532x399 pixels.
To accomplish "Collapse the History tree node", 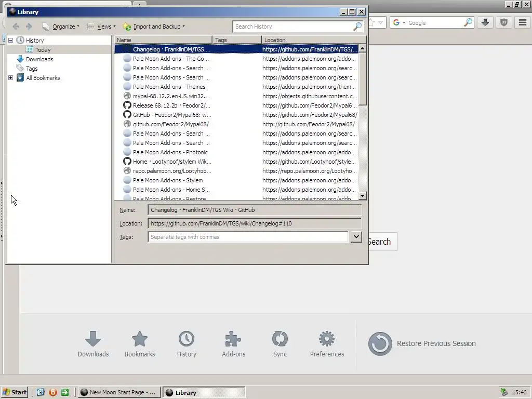I will click(10, 41).
